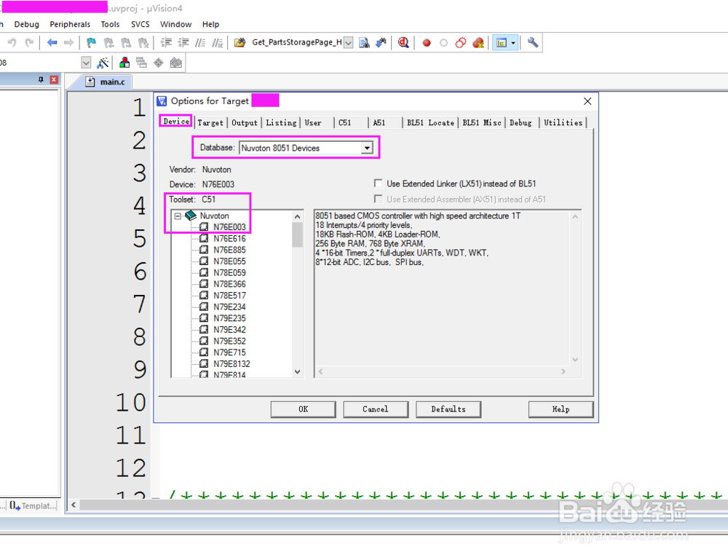Select device N79E8132 in the tree
This screenshot has height=560, width=728.
pyautogui.click(x=232, y=364)
